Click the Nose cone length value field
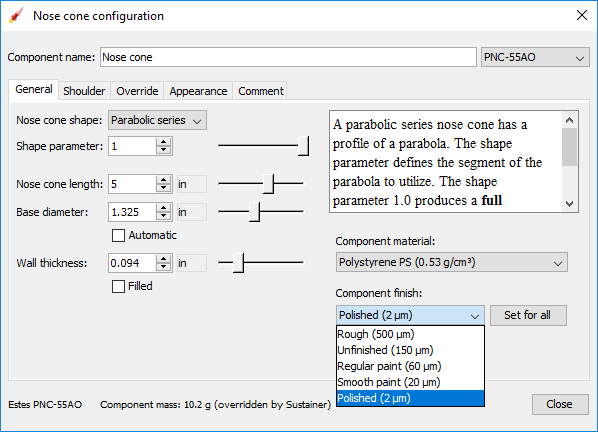This screenshot has width=598, height=432. tap(132, 184)
